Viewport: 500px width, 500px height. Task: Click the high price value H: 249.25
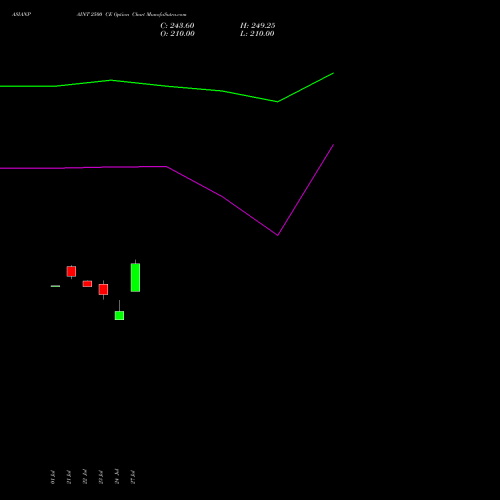257,26
